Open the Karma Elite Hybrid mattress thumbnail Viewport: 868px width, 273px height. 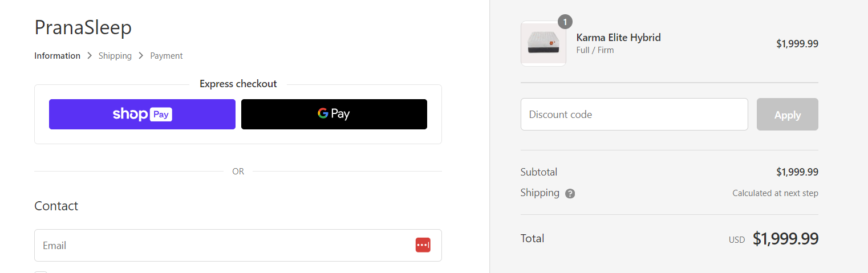(543, 44)
